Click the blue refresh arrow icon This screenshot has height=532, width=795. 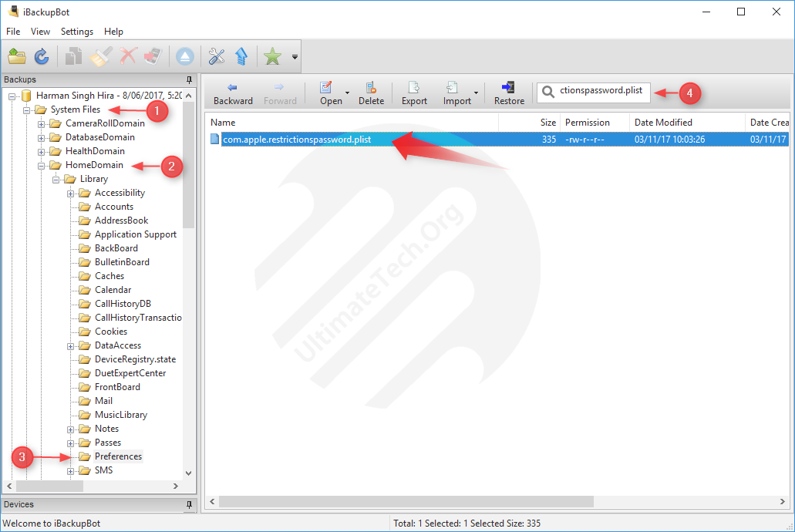tap(42, 56)
